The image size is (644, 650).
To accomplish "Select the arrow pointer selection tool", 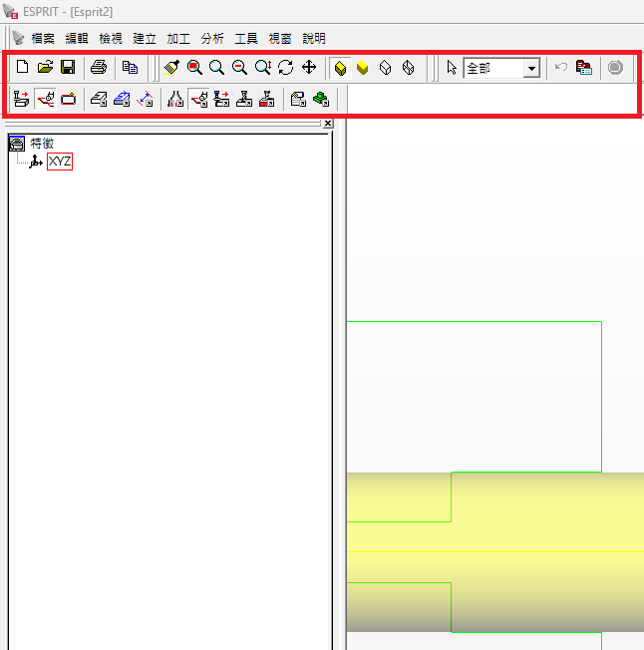I will pos(452,68).
